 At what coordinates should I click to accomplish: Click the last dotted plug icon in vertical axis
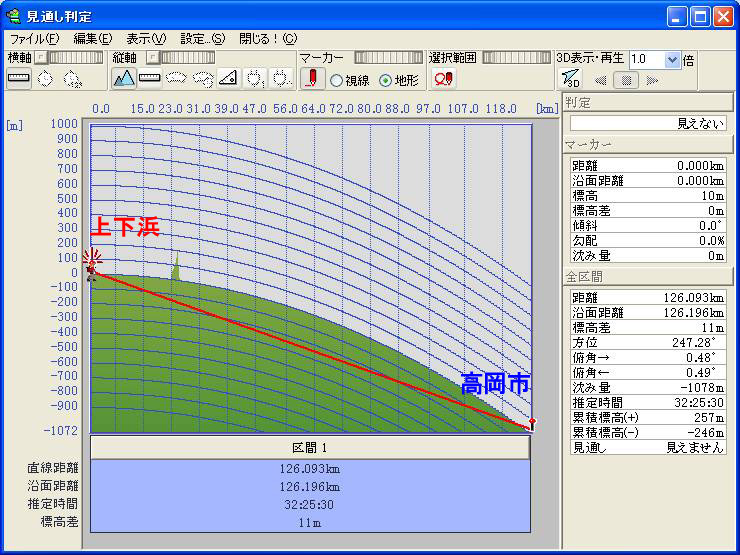click(x=281, y=78)
